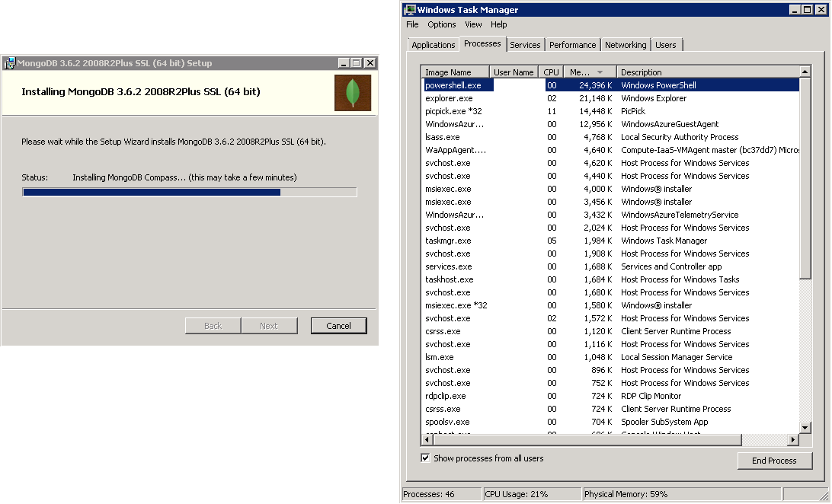This screenshot has height=504, width=832.
Task: Toggle Show processes from all users checkbox
Action: [425, 458]
